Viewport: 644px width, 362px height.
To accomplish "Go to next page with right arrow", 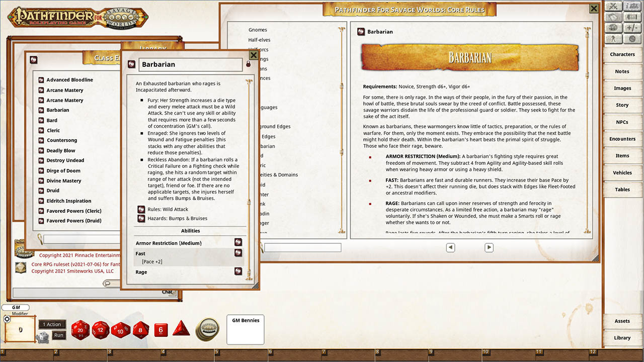I will click(x=489, y=247).
